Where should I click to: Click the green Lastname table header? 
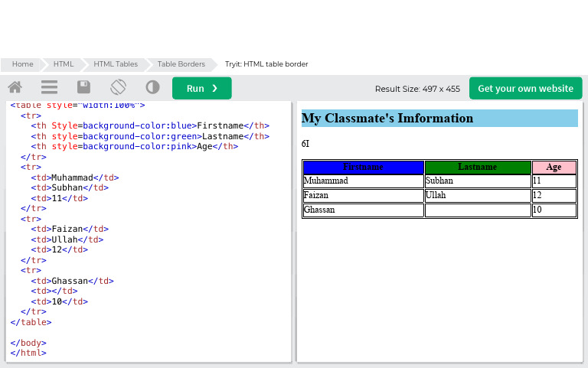tap(477, 167)
